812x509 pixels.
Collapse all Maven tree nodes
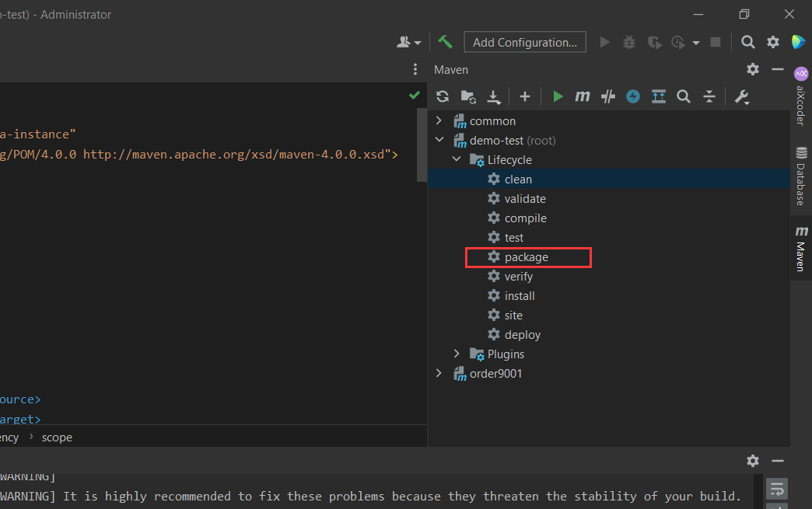tap(709, 96)
